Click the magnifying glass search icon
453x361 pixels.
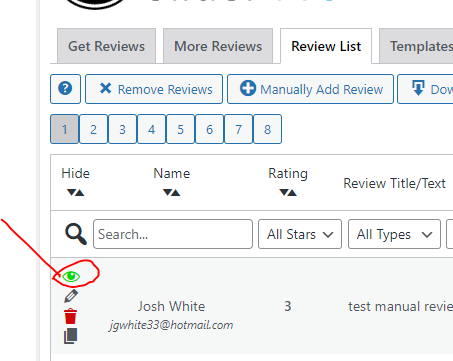point(76,234)
